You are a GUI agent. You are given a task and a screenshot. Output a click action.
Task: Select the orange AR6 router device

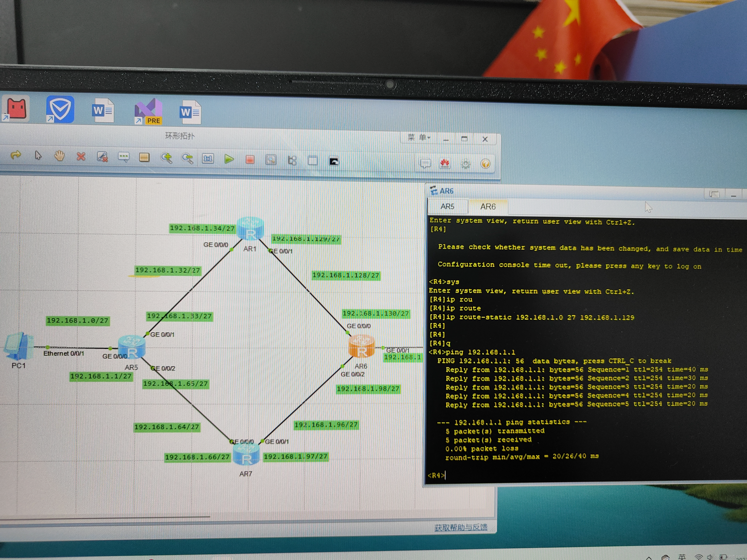(x=362, y=346)
